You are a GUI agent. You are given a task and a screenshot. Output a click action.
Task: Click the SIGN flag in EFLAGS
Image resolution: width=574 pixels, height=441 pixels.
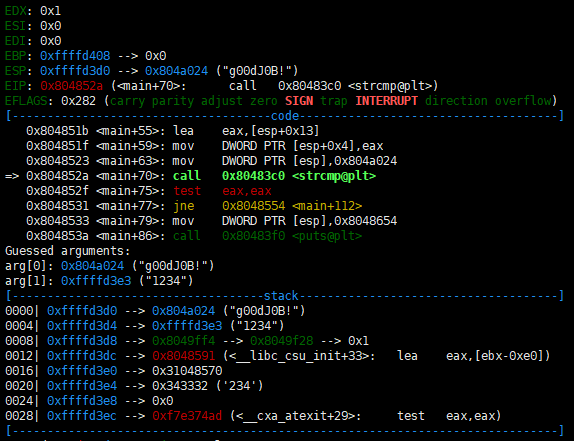tap(299, 101)
